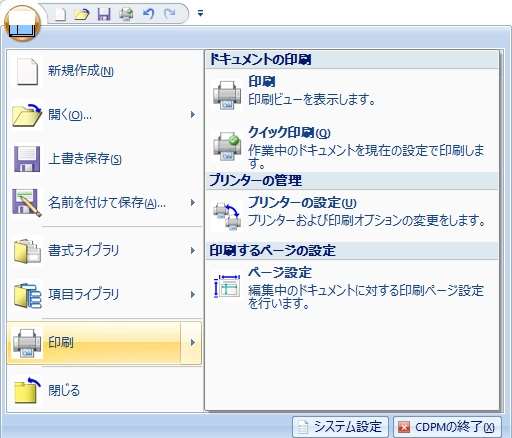Click the 項目ライブラリ folder icon
Screen dimensions: 512x438
tap(27, 295)
